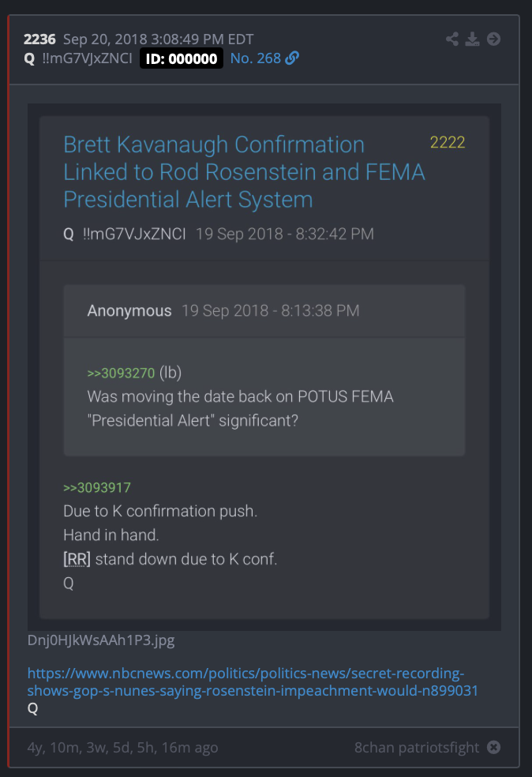The image size is (532, 777).
Task: Click the Q tripcode !!mG7VJxZNCI in header
Action: point(87,58)
